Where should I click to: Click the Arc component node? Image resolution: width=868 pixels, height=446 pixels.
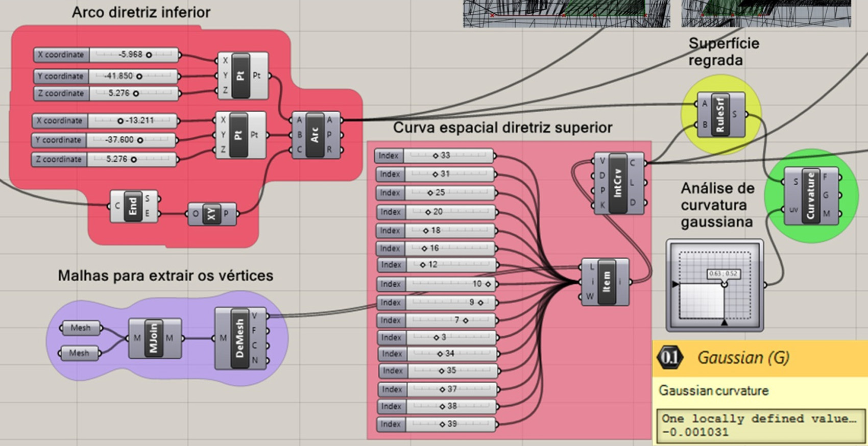pyautogui.click(x=315, y=135)
